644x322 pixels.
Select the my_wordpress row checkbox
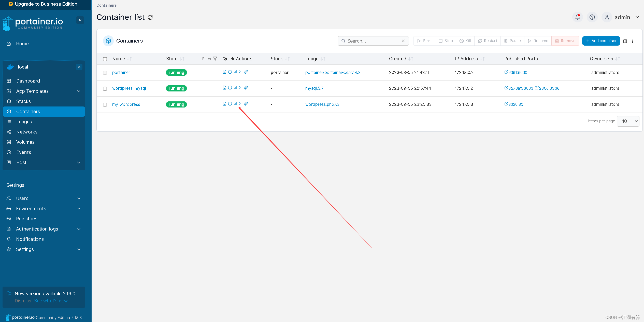tap(105, 104)
